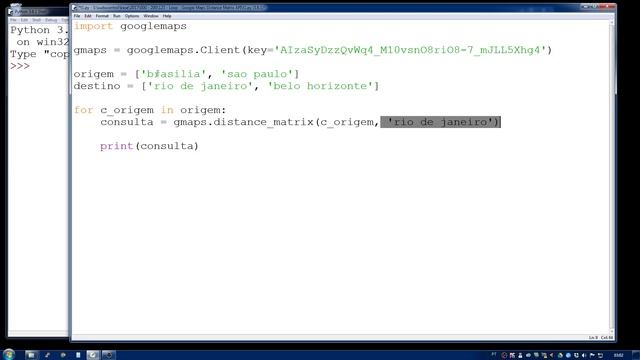640x360 pixels.
Task: Open the Window menu in the editor
Action: 151,16
